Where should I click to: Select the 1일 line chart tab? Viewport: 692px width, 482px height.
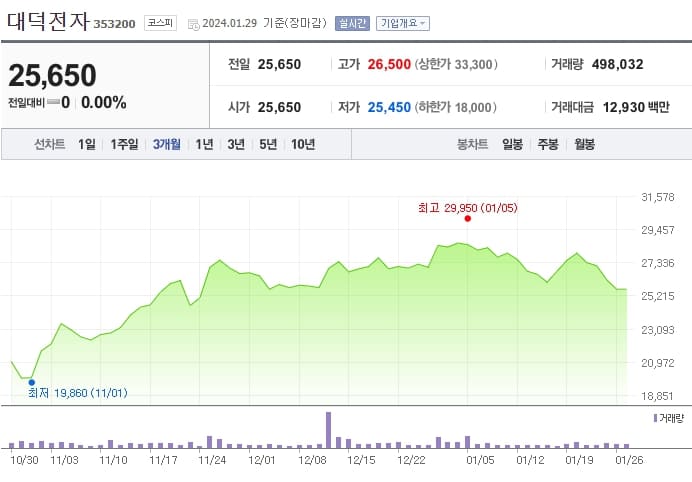point(86,144)
